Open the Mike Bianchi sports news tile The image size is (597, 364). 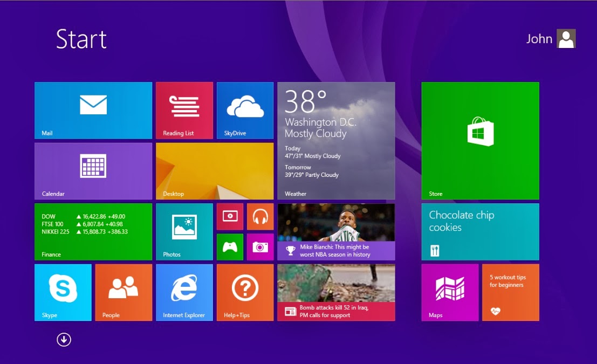336,232
